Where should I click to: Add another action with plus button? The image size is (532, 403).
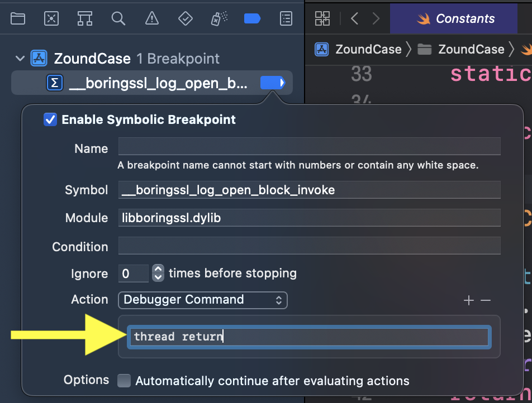469,301
